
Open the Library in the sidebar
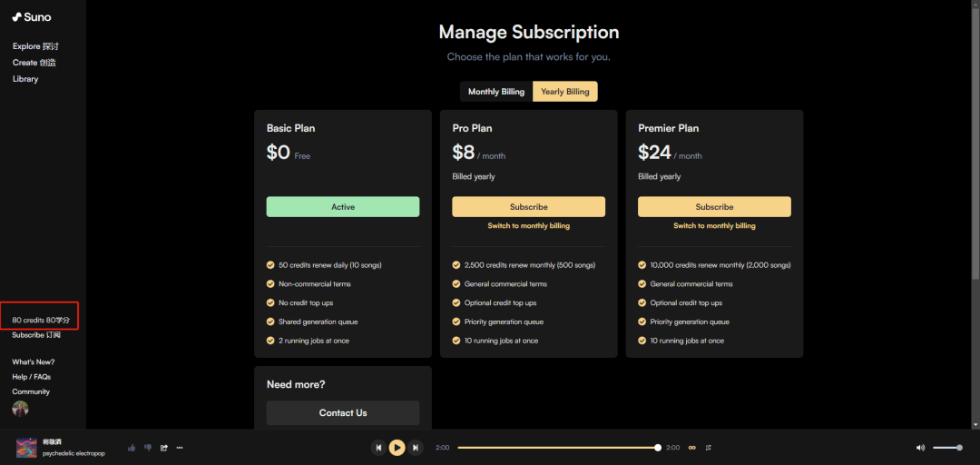(25, 79)
